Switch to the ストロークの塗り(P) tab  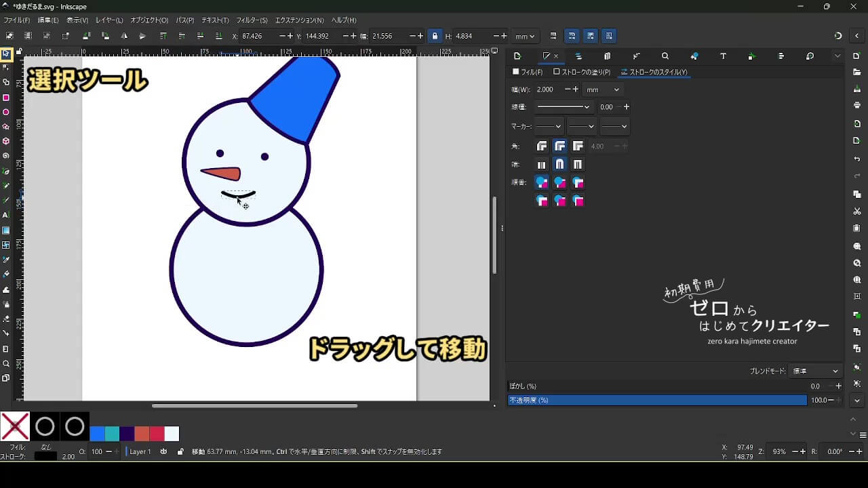pyautogui.click(x=582, y=72)
